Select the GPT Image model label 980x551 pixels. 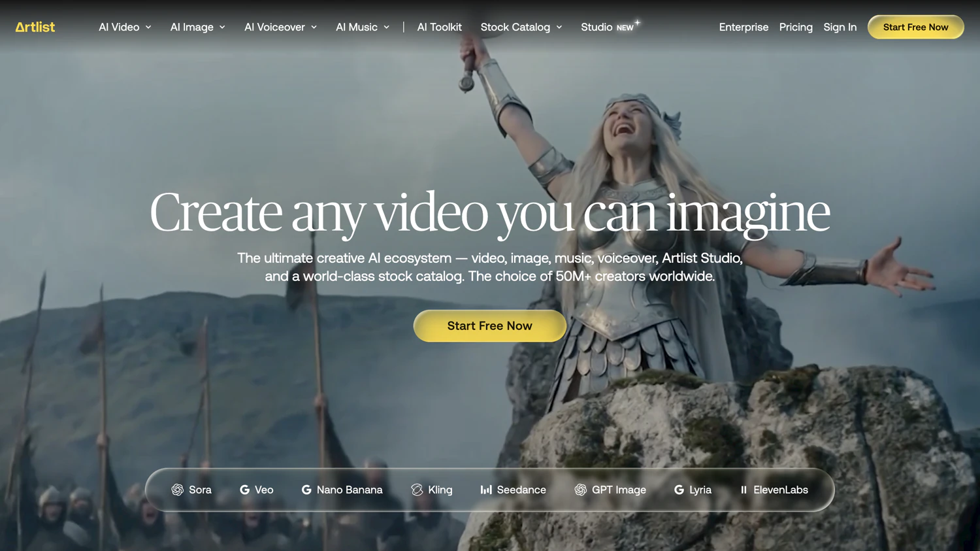(619, 490)
